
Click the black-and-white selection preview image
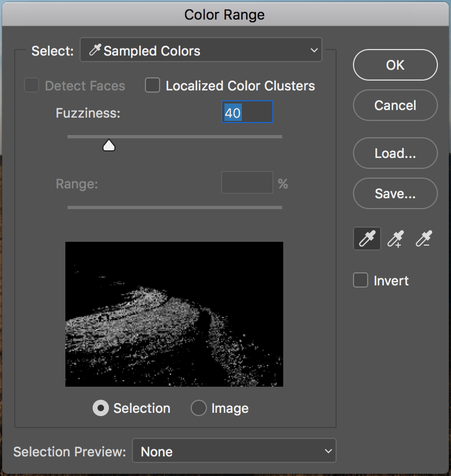pyautogui.click(x=174, y=314)
